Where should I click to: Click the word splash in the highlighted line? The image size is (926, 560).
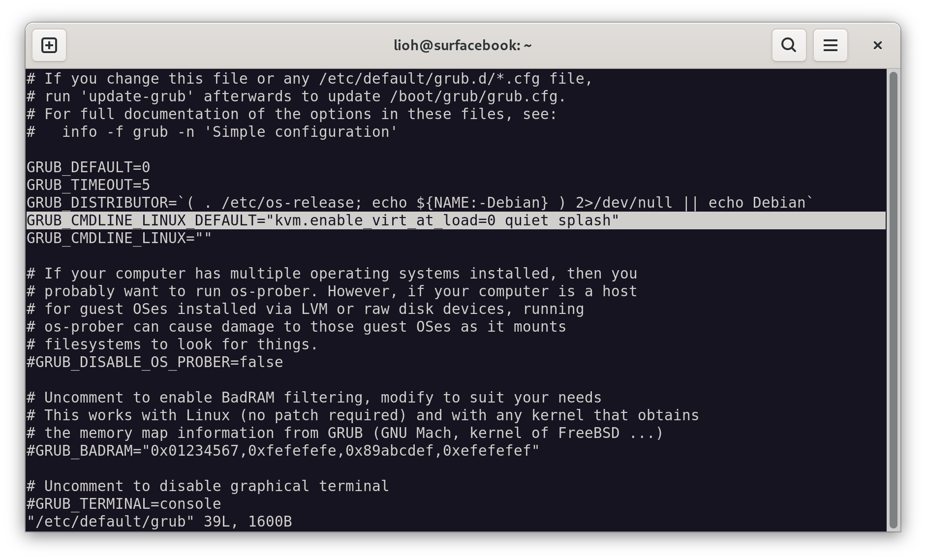pyautogui.click(x=584, y=221)
